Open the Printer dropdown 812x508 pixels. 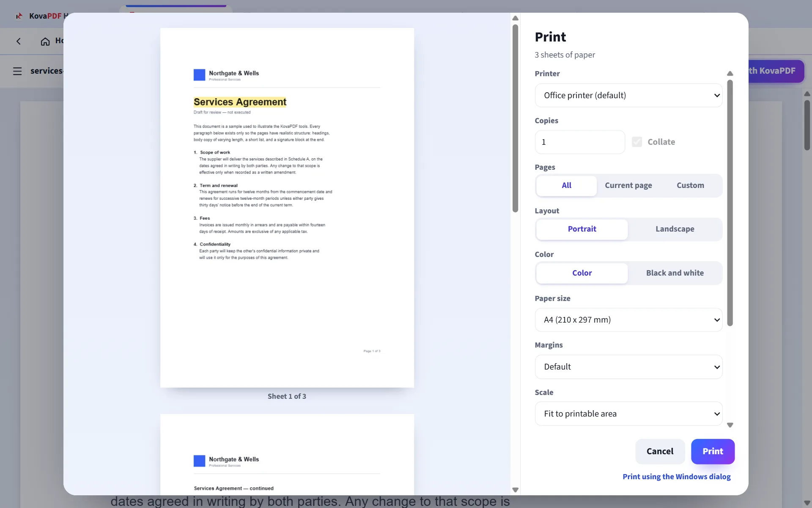pos(628,95)
